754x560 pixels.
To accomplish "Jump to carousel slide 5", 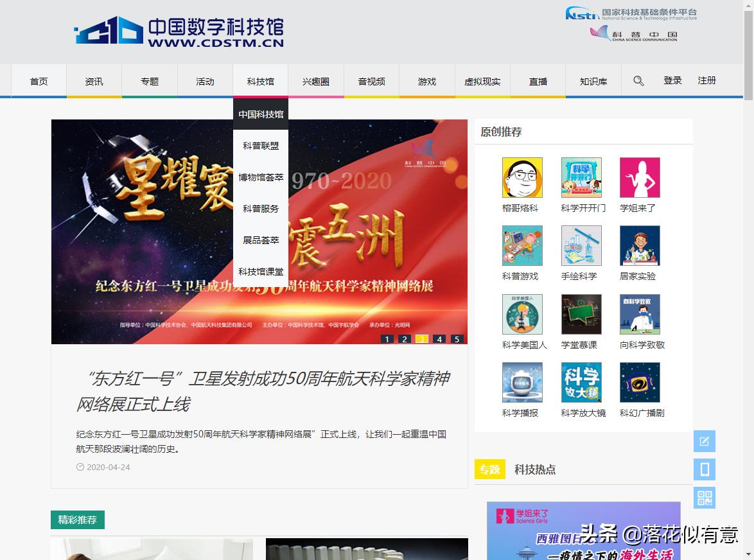I will (x=457, y=338).
